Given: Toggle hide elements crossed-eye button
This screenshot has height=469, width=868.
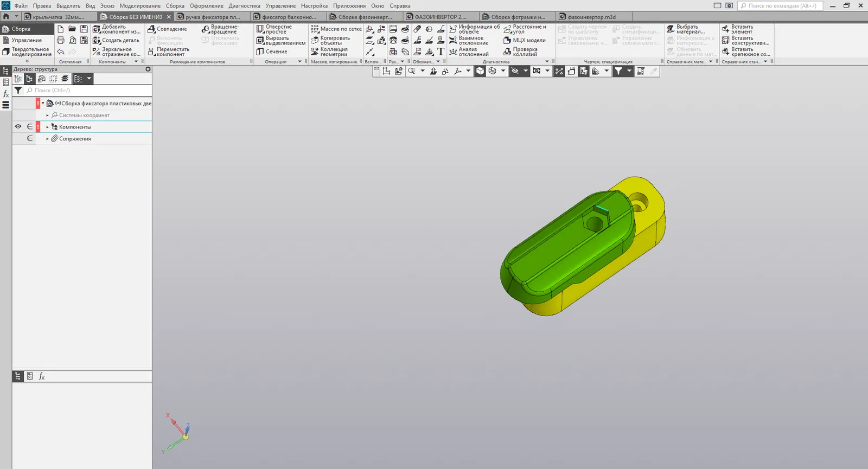Looking at the screenshot, I should [515, 71].
